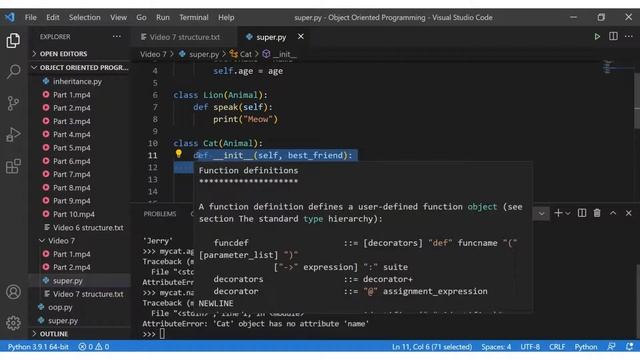Open the Run and Debug view

[13, 134]
